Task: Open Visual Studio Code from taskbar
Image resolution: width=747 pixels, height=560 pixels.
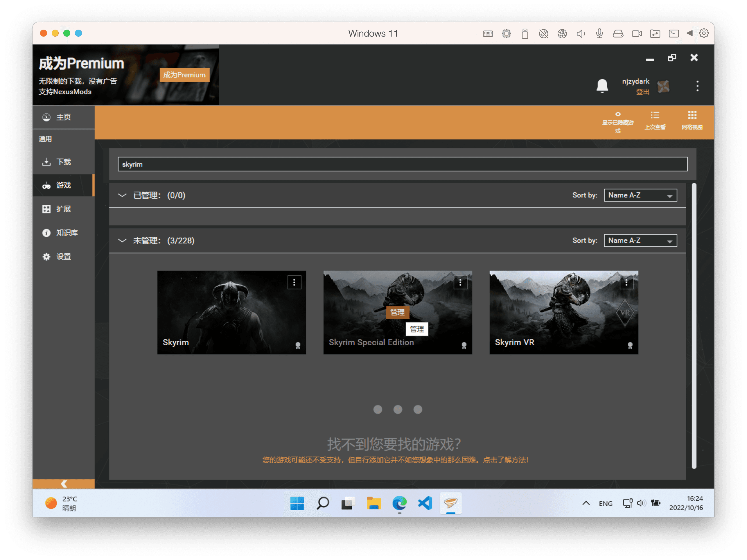Action: [425, 503]
